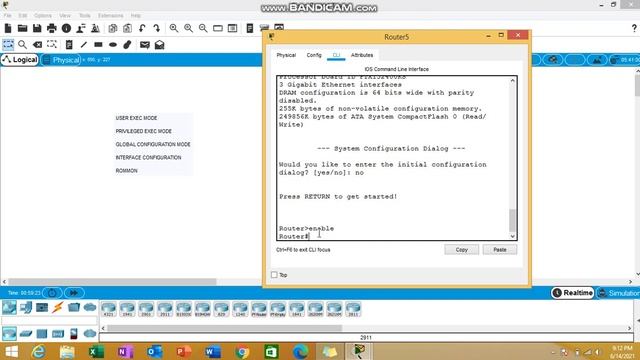Click the Power Cycle Devices button
This screenshot has height=360, width=640.
(53, 293)
